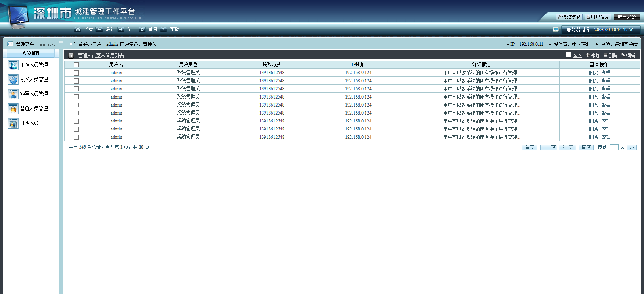Switch to the 人员管理 tab
Screen dimensions: 644x294
31,53
